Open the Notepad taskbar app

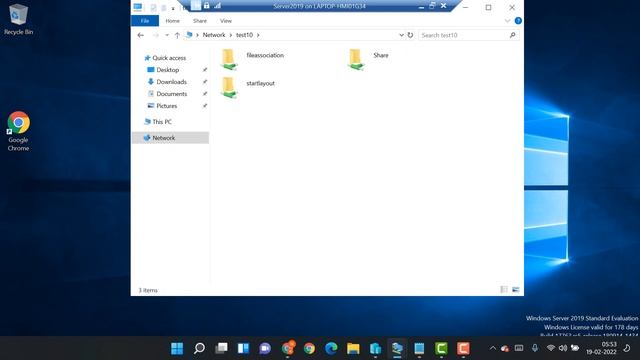(419, 349)
